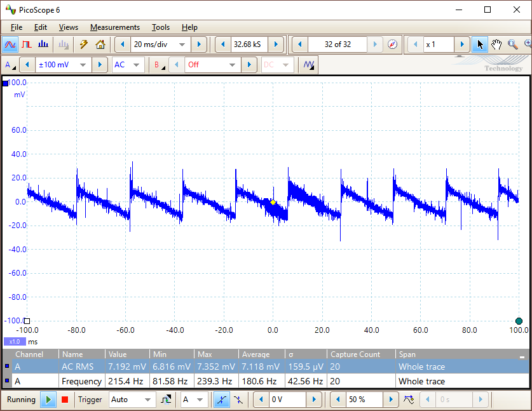The image size is (532, 411).
Task: Increase horizontal zoom factor x1
Action: coord(462,44)
